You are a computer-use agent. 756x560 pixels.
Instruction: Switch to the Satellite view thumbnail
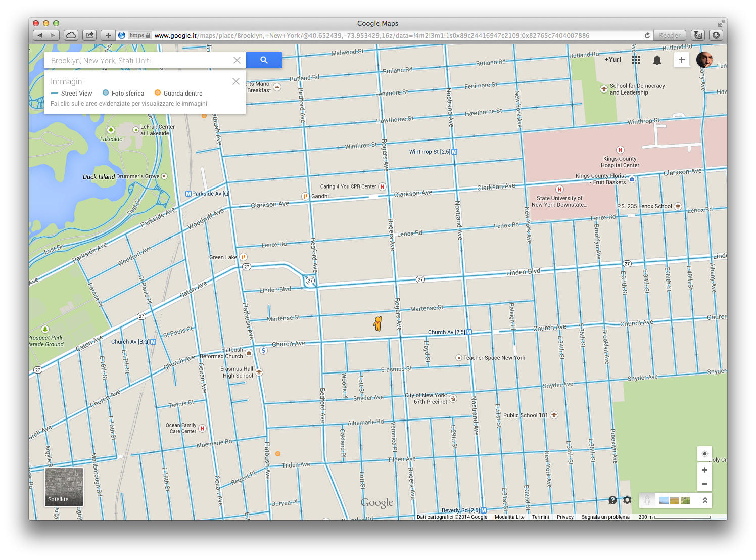[x=64, y=487]
